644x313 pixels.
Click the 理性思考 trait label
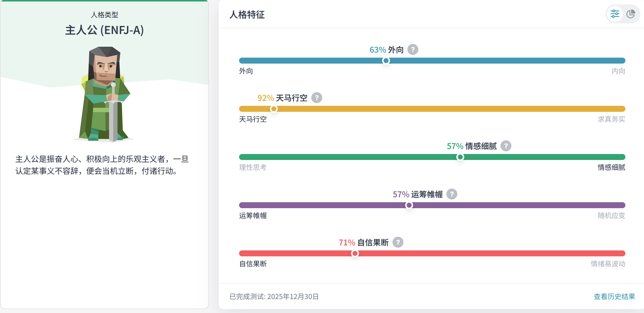(x=253, y=167)
